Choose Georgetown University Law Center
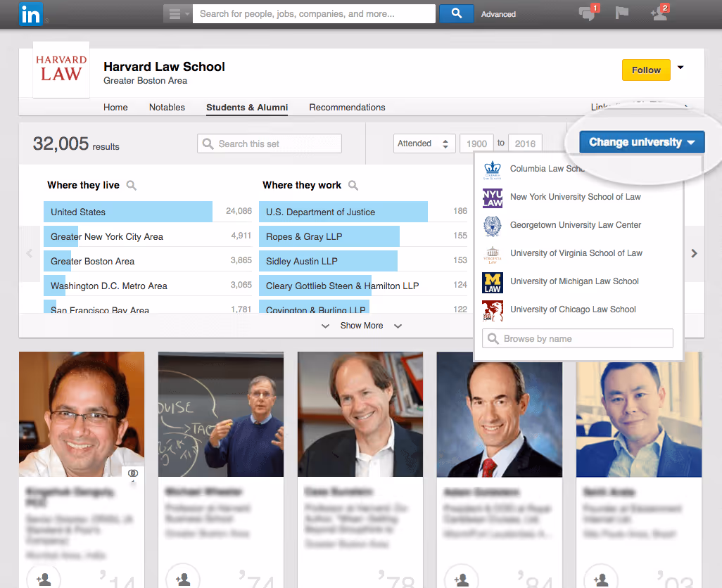Screen dimensions: 722x588 coord(576,225)
